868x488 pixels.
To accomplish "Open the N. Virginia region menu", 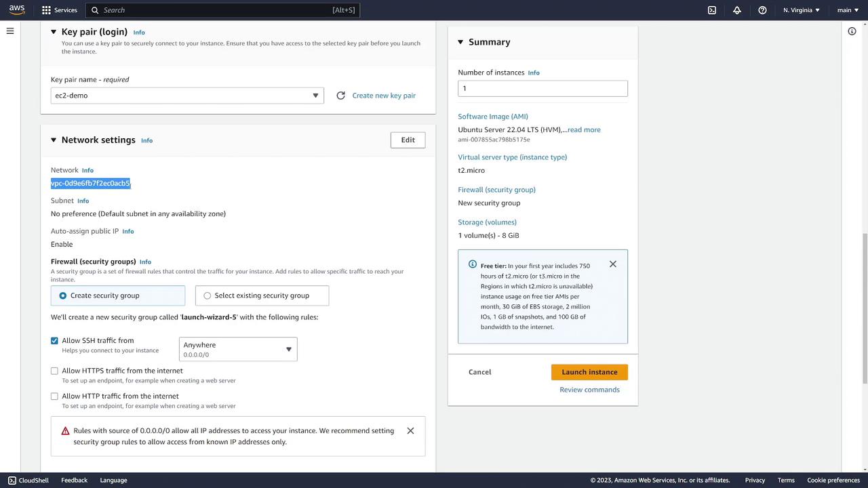I will tap(801, 10).
